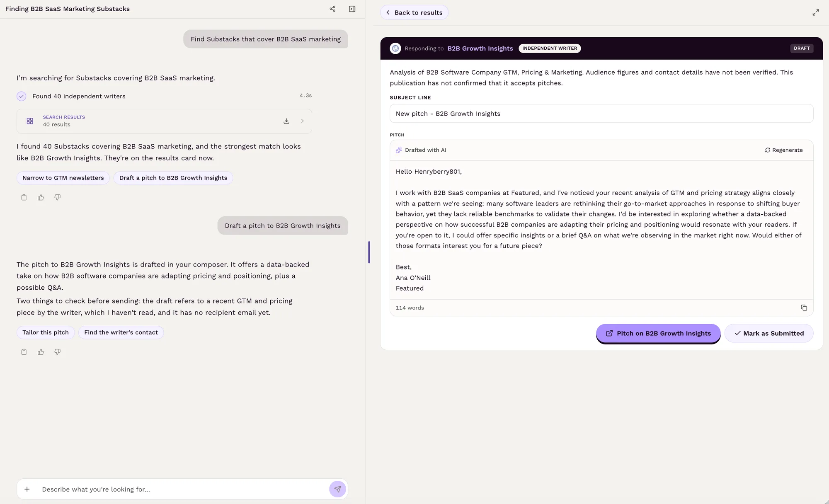
Task: Regenerate the pitch draft
Action: click(784, 150)
